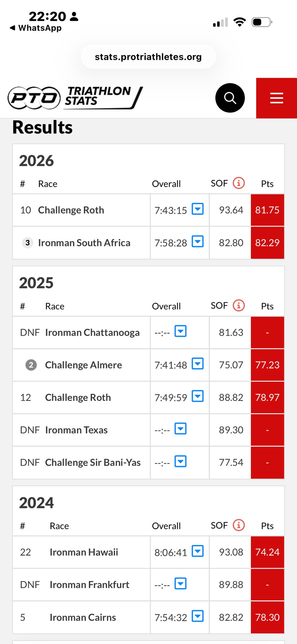
Task: Click the SOF info icon in 2024 table
Action: click(x=239, y=525)
